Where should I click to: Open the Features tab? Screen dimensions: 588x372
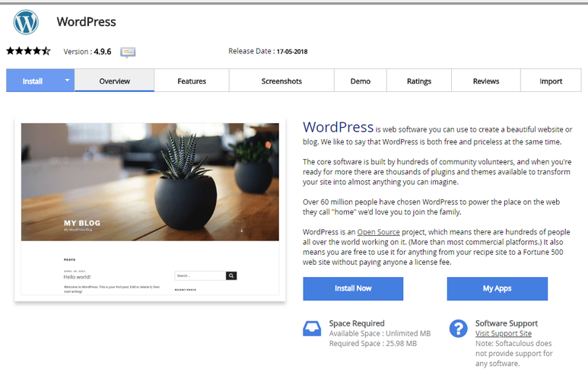point(192,81)
